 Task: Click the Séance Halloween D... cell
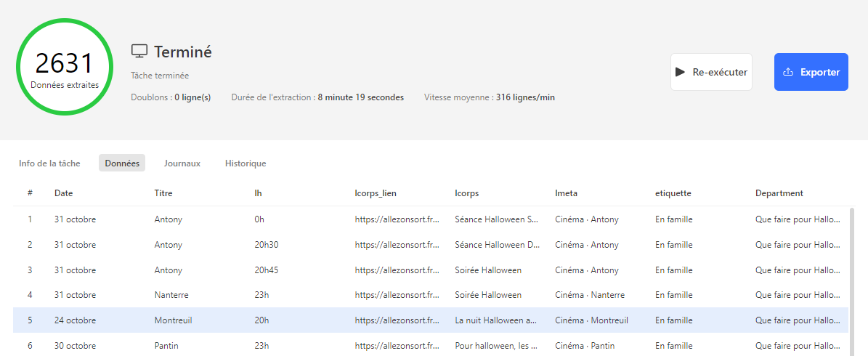pos(498,245)
